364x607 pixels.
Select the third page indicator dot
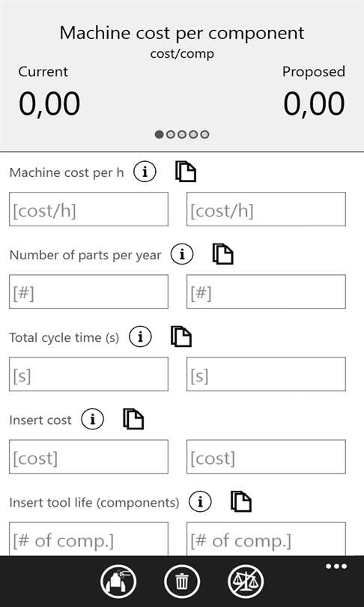point(182,134)
